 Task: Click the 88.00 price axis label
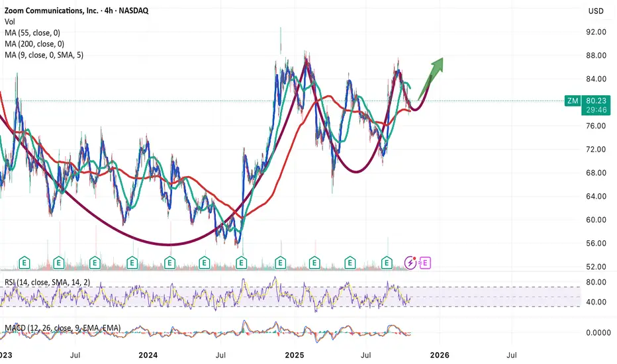(x=596, y=56)
